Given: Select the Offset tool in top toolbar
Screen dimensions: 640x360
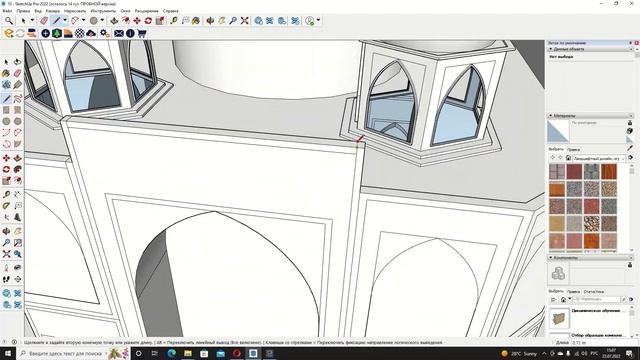Looking at the screenshot, I should (x=126, y=20).
